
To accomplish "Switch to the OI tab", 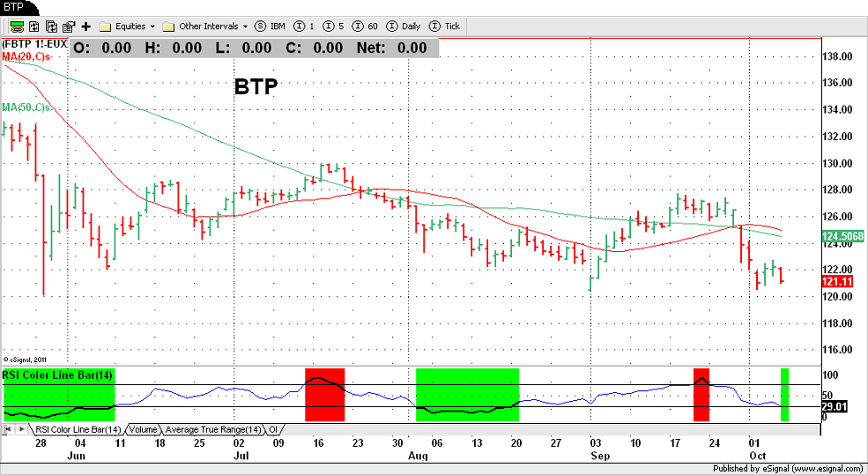I will pyautogui.click(x=273, y=429).
